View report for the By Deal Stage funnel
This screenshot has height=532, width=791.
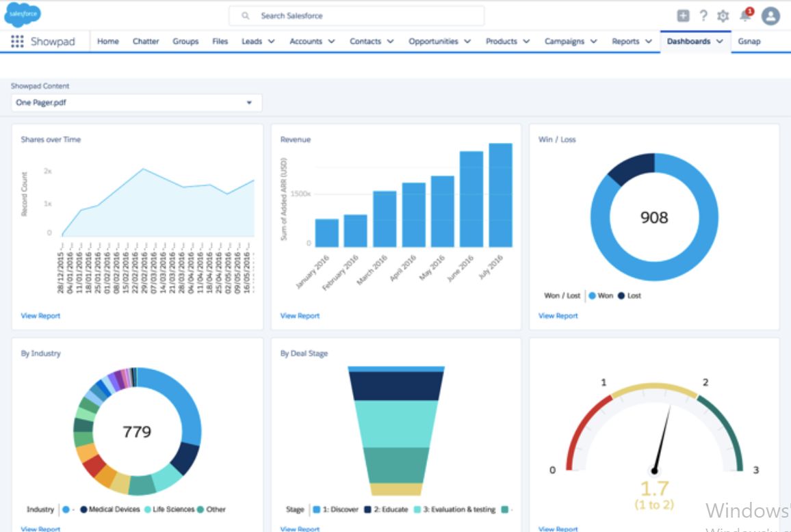[299, 529]
